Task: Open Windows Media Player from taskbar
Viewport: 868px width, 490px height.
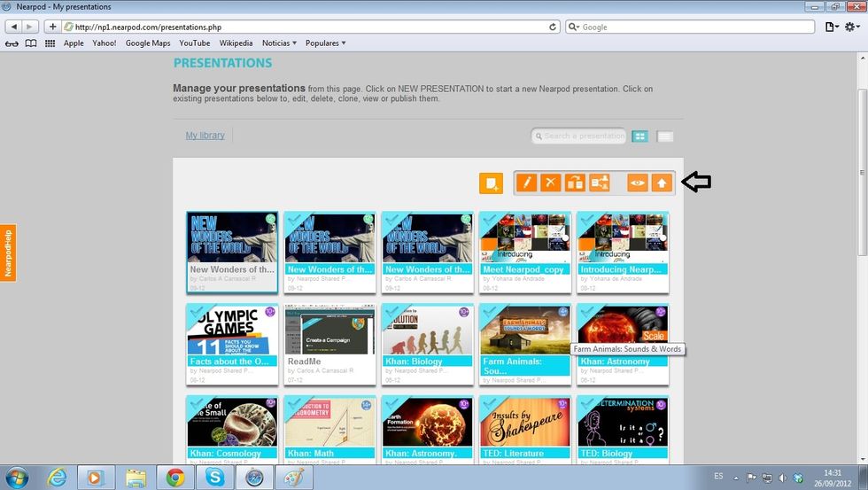Action: click(96, 477)
